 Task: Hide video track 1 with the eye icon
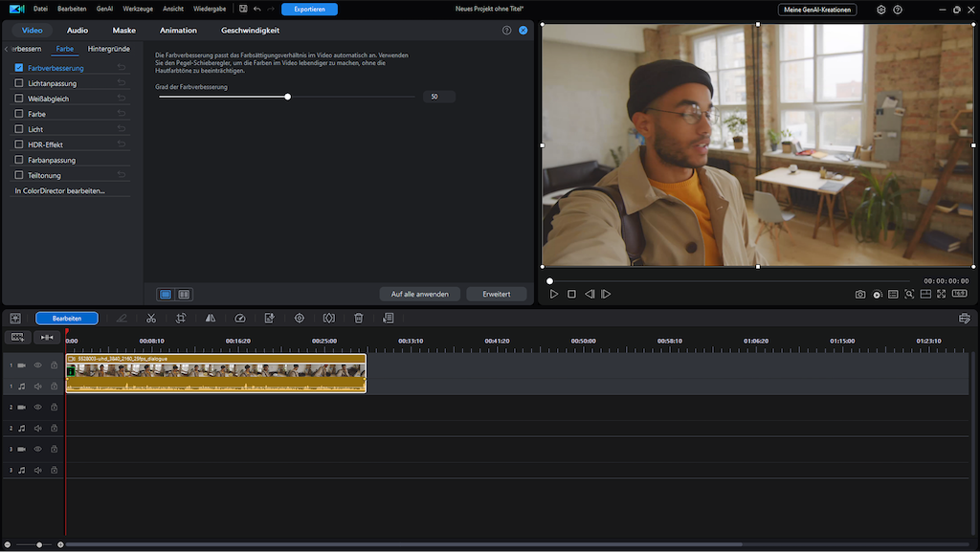point(38,365)
